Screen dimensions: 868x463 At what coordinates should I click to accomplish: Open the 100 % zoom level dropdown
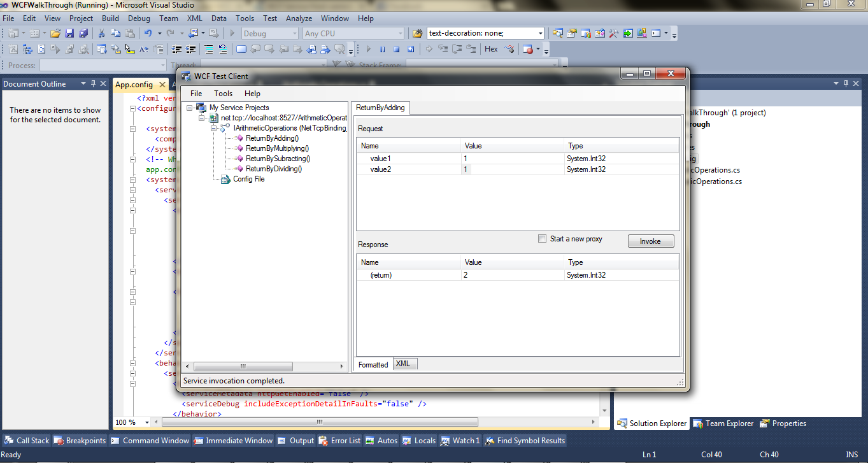[147, 422]
